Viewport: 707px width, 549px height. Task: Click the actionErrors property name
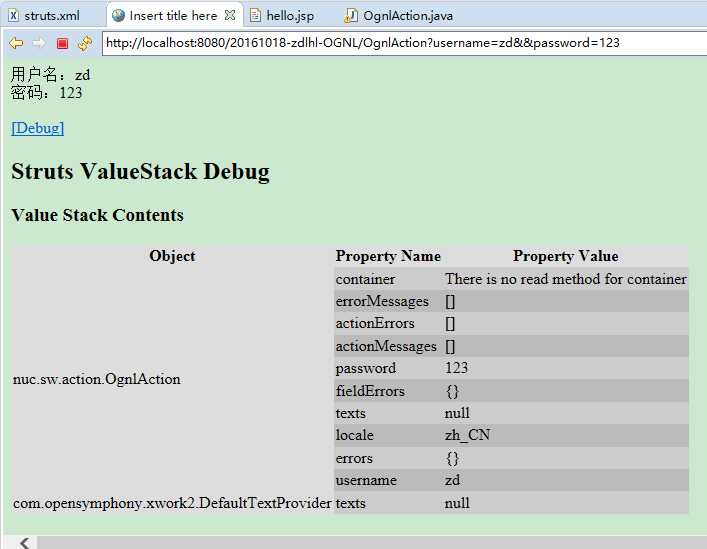pyautogui.click(x=375, y=323)
